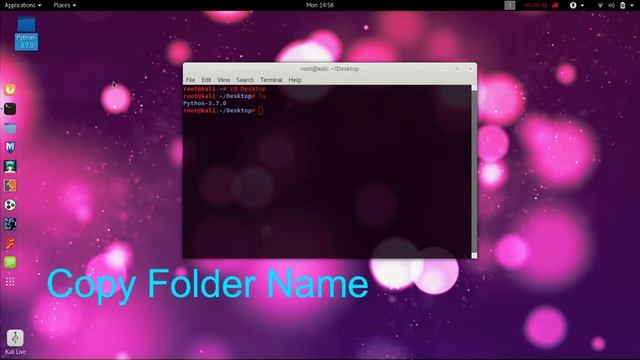Open the Kali Live desktop icon
This screenshot has height=360, width=640.
(x=15, y=342)
